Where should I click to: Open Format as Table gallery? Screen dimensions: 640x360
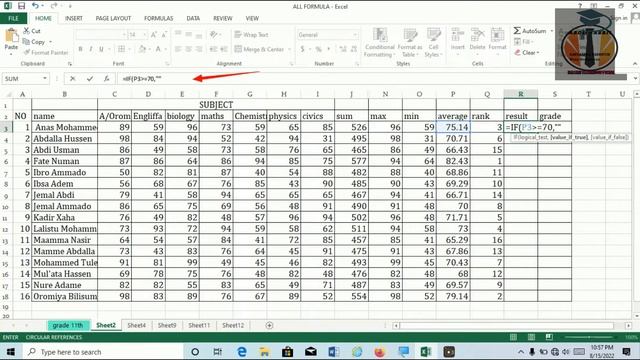410,42
